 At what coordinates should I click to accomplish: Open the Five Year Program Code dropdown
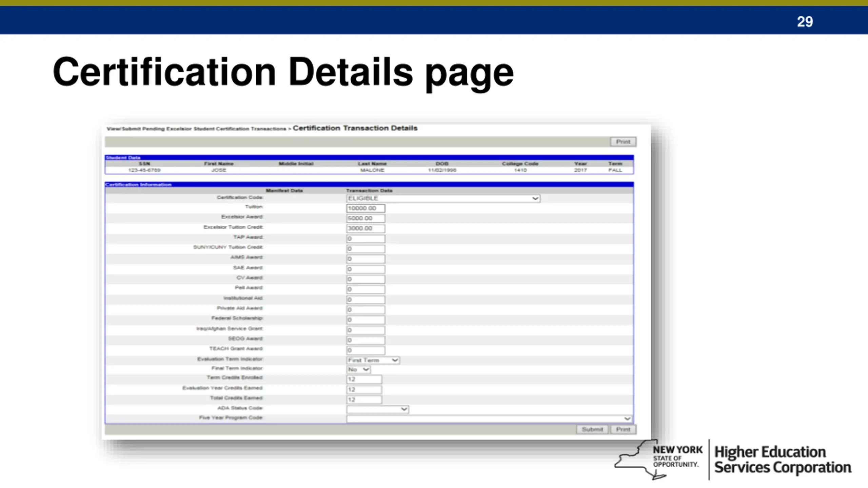coord(489,419)
